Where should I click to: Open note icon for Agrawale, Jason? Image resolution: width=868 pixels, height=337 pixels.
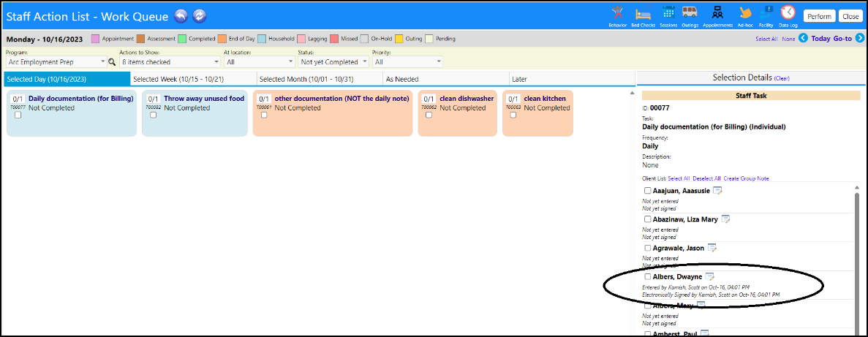(x=712, y=248)
